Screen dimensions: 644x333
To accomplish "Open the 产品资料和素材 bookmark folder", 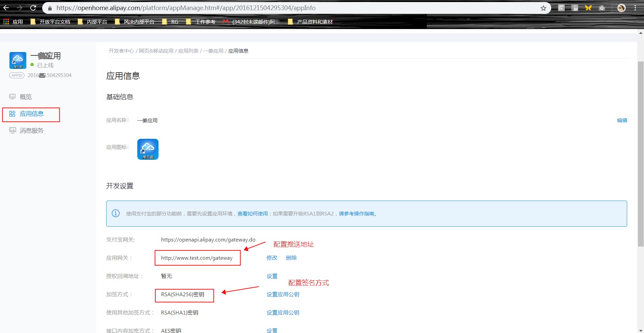I will pyautogui.click(x=310, y=22).
